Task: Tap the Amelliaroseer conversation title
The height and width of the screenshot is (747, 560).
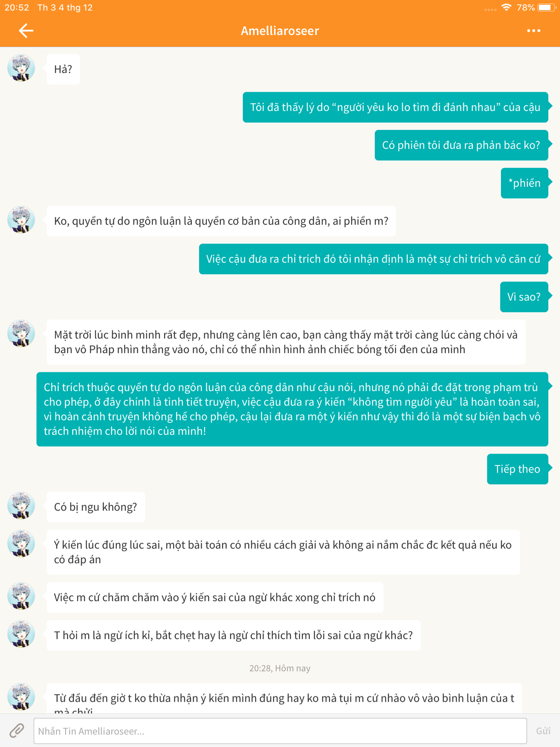Action: (280, 31)
